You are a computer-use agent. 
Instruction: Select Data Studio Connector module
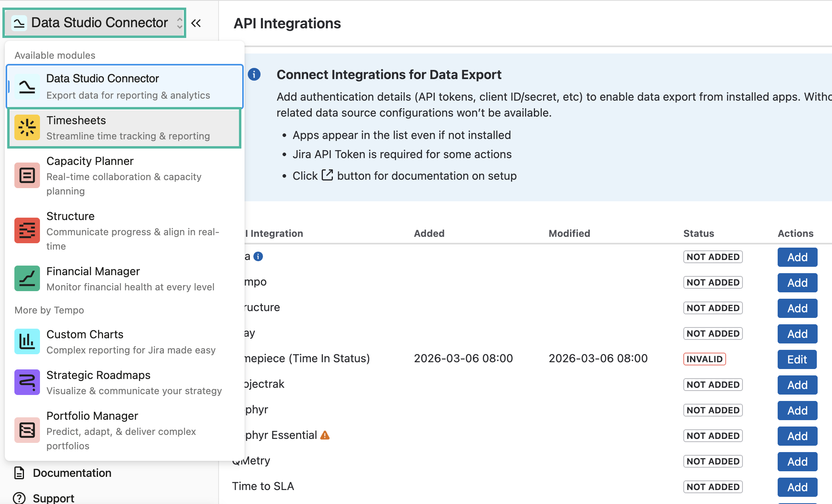125,86
